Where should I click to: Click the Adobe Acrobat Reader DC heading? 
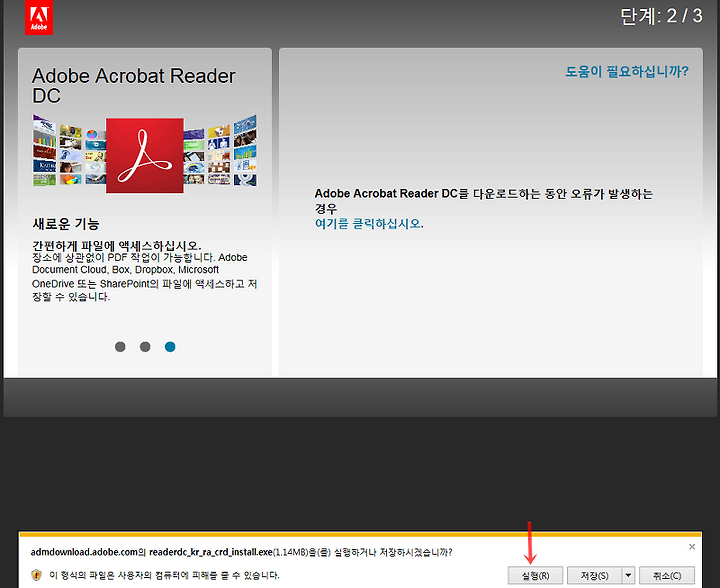134,86
